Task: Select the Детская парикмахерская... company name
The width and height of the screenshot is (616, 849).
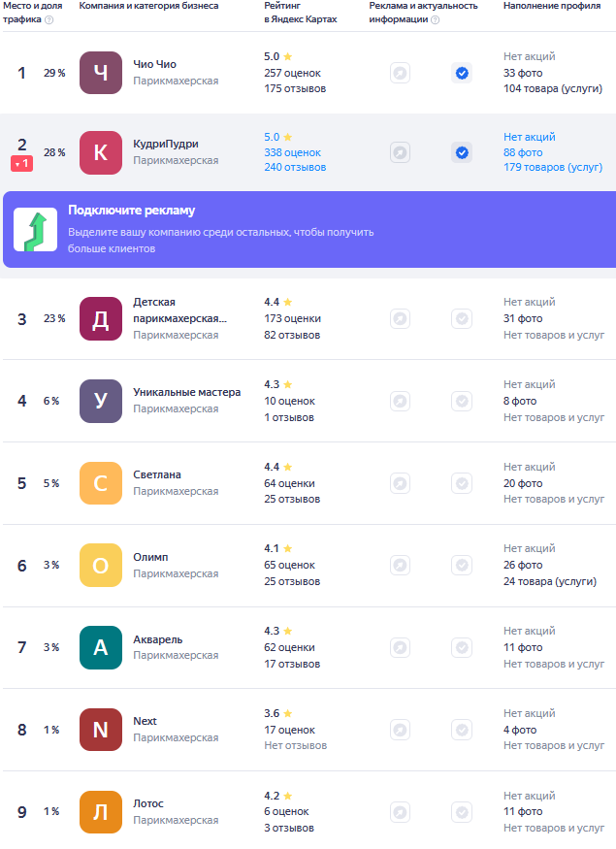Action: point(179,310)
